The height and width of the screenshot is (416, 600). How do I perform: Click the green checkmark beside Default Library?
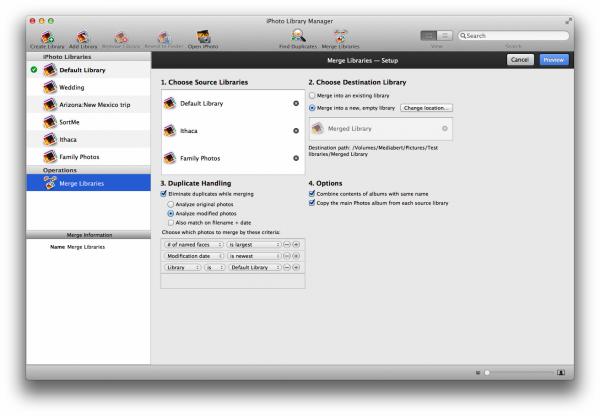coord(34,70)
